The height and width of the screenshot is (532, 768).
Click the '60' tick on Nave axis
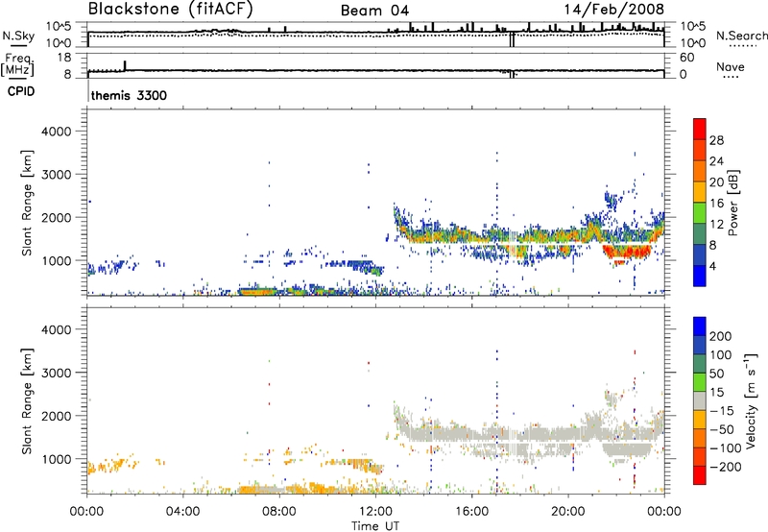tap(686, 58)
